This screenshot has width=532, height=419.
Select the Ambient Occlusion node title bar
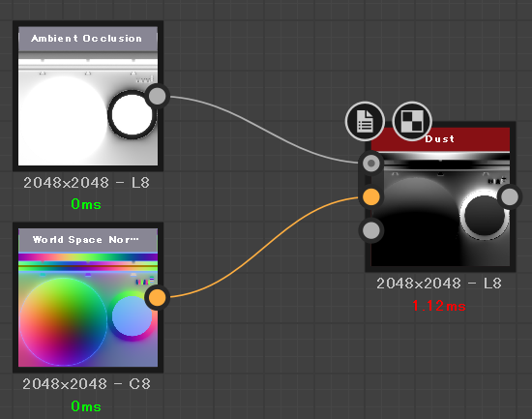point(88,39)
